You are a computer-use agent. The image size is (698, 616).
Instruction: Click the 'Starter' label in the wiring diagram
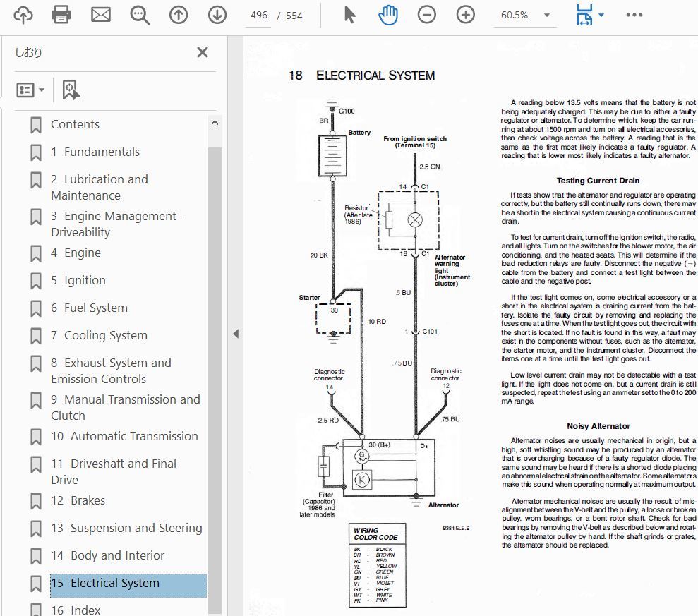pyautogui.click(x=309, y=297)
